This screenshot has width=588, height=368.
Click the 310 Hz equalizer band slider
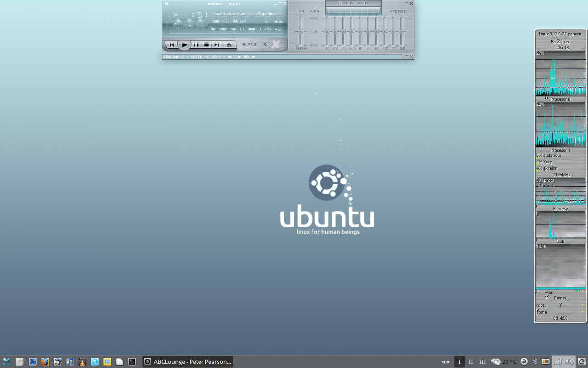point(343,31)
